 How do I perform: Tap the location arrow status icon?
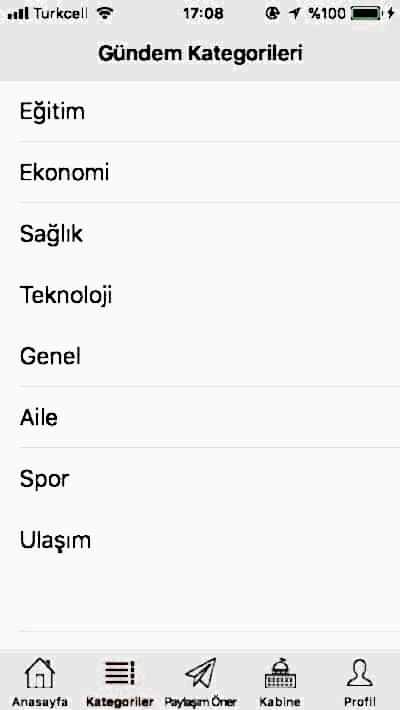(294, 14)
